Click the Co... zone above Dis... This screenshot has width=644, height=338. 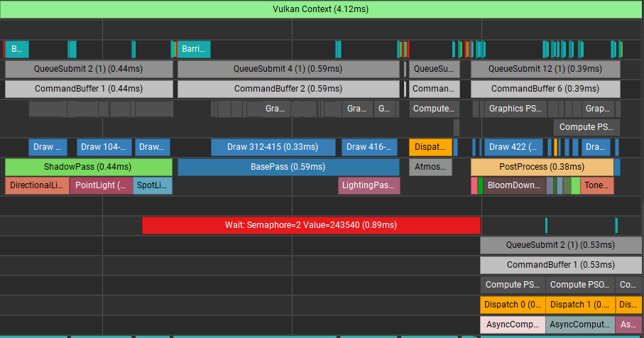click(628, 285)
